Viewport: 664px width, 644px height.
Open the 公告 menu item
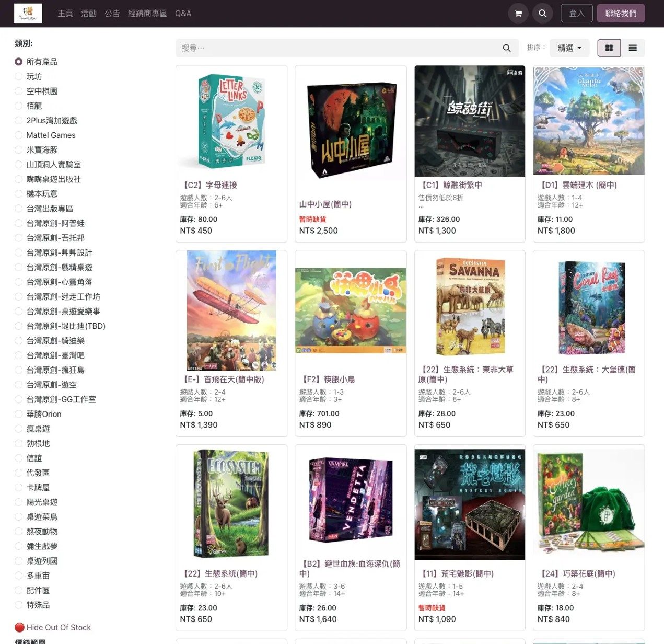coord(112,14)
